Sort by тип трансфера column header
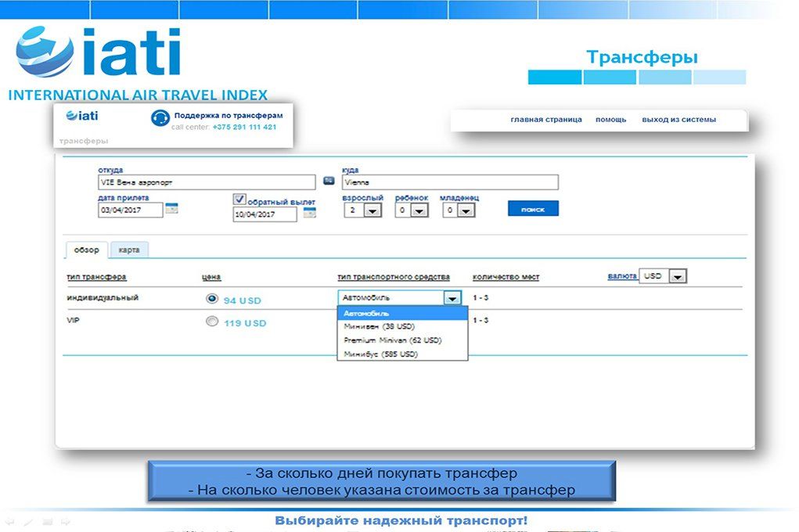This screenshot has width=799, height=532. tap(97, 277)
